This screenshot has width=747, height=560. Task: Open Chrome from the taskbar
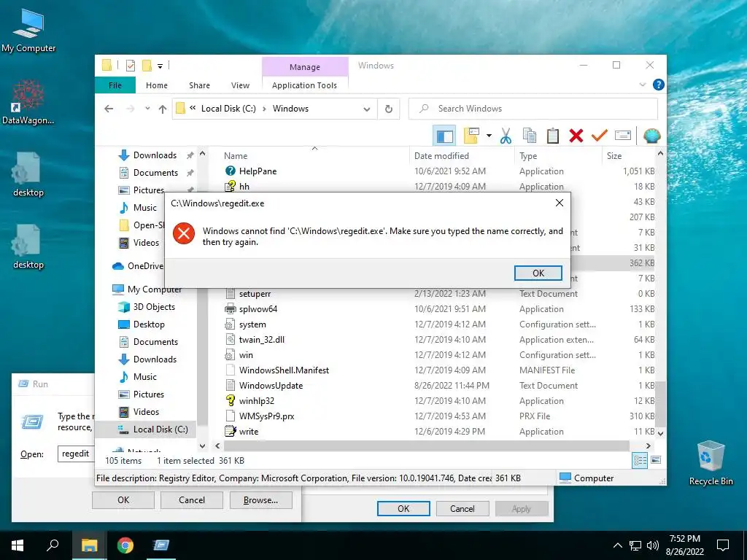(125, 545)
